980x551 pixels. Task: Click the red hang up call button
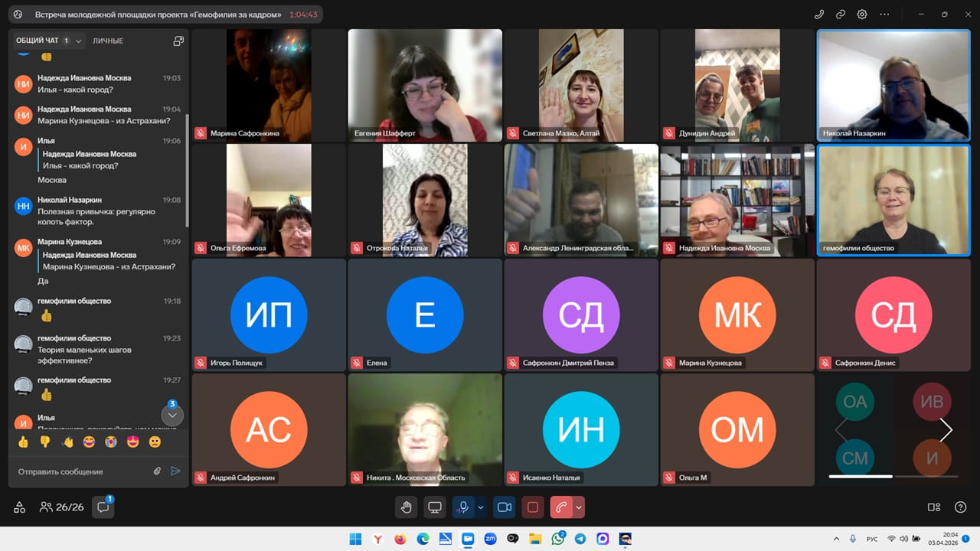pyautogui.click(x=561, y=507)
